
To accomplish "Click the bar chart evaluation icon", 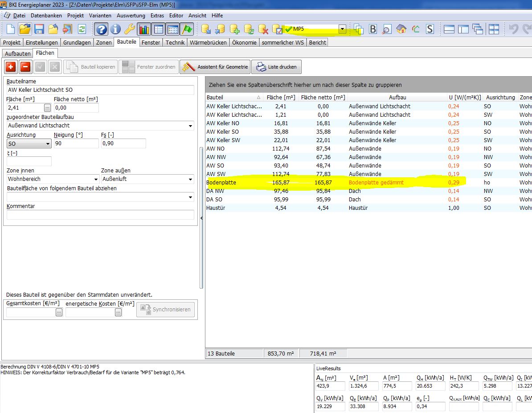I will click(x=144, y=29).
